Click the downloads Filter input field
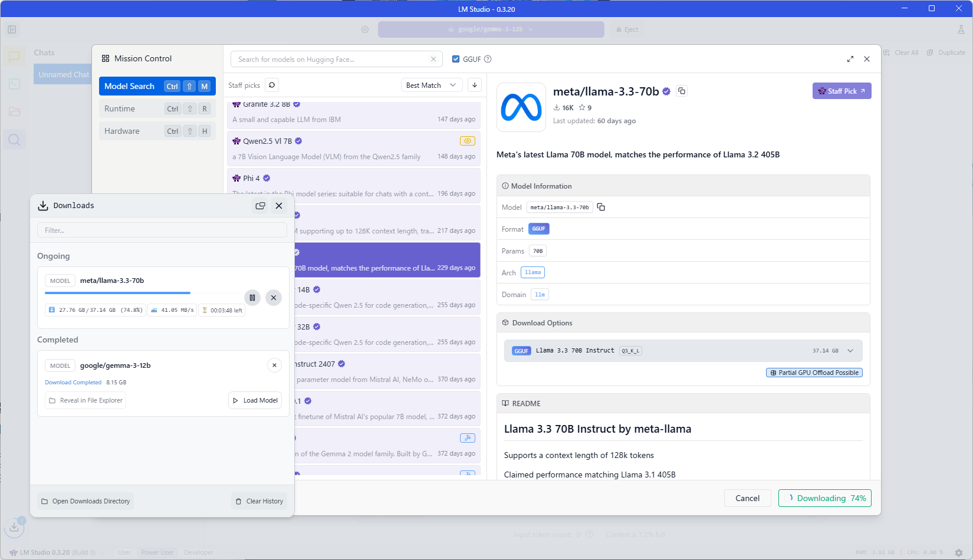Image resolution: width=973 pixels, height=560 pixels. click(162, 230)
